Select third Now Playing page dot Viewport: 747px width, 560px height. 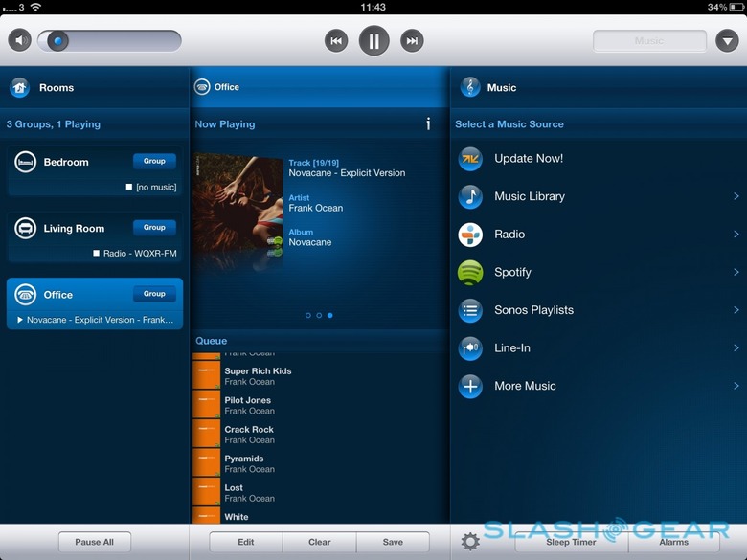330,315
